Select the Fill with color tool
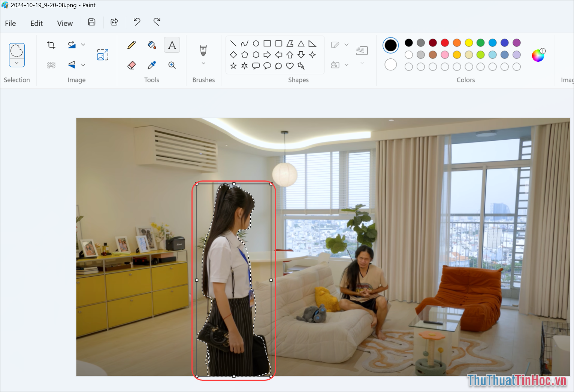This screenshot has height=392, width=574. (152, 45)
